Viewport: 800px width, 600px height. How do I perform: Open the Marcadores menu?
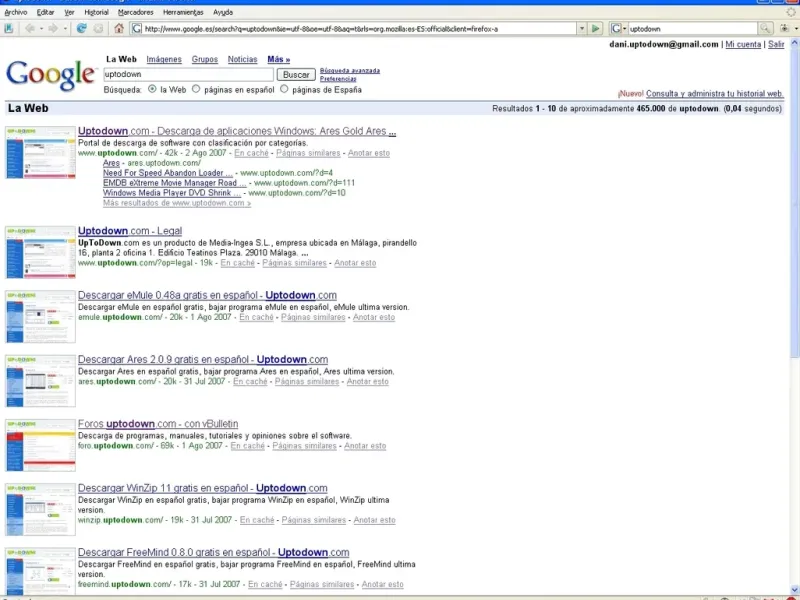(x=135, y=12)
